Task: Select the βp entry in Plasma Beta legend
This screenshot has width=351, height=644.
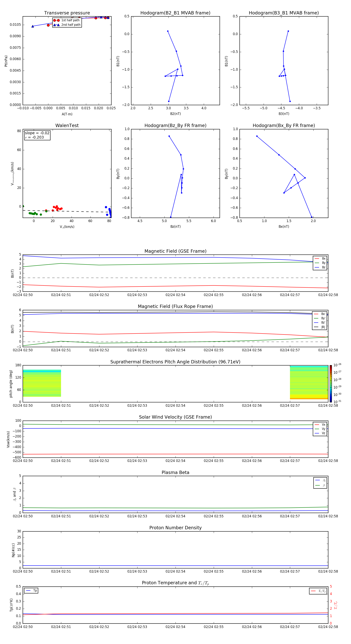Action: [x=320, y=480]
